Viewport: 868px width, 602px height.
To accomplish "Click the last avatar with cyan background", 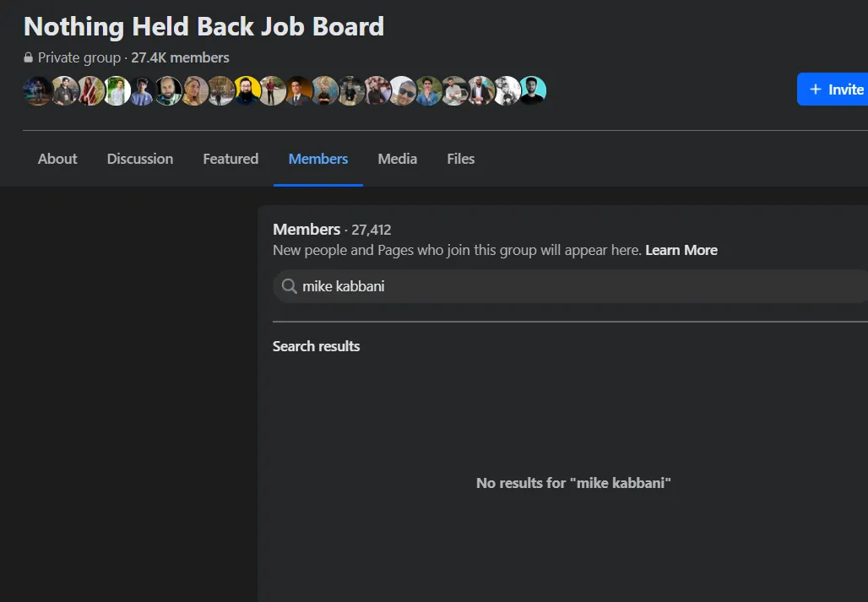I will click(x=532, y=90).
